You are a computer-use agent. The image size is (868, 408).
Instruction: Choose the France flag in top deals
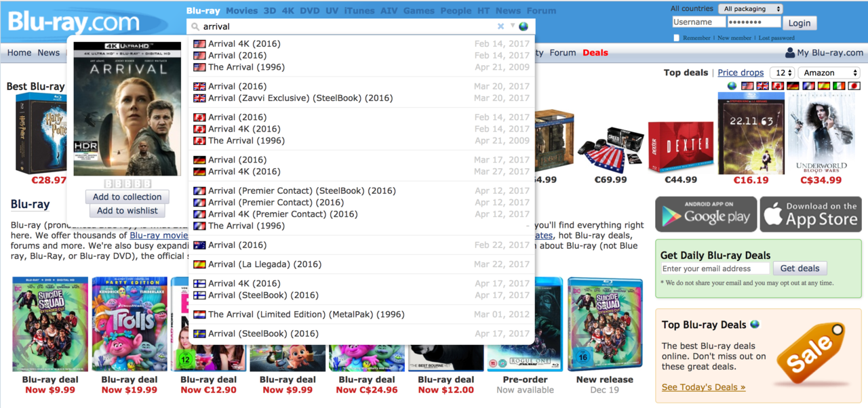pyautogui.click(x=808, y=86)
